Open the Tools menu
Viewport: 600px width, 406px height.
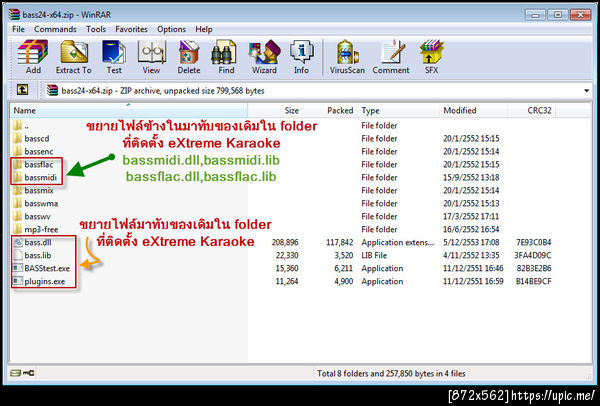click(96, 29)
